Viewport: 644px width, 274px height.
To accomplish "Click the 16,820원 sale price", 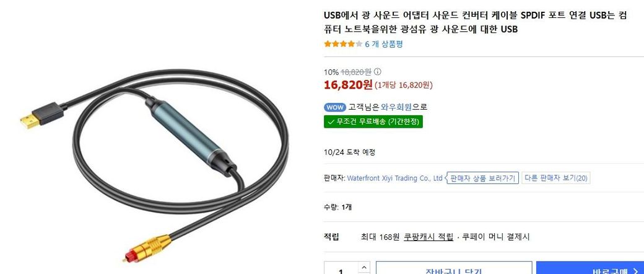I will click(348, 85).
